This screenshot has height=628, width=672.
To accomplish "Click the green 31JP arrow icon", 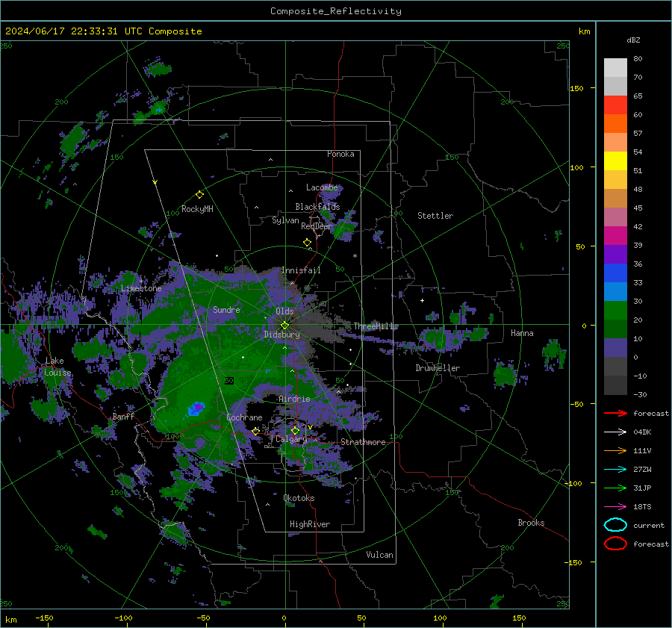I will [615, 488].
